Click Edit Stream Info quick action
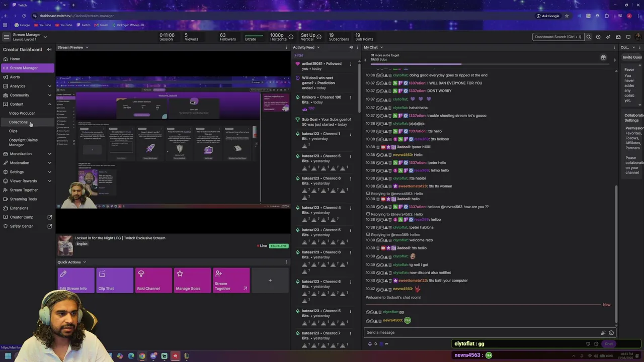Screen dimensions: 644x362 point(76,280)
